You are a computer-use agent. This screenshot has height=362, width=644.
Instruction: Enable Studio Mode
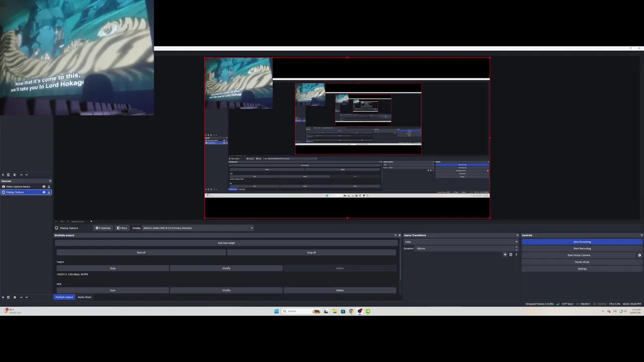582,262
